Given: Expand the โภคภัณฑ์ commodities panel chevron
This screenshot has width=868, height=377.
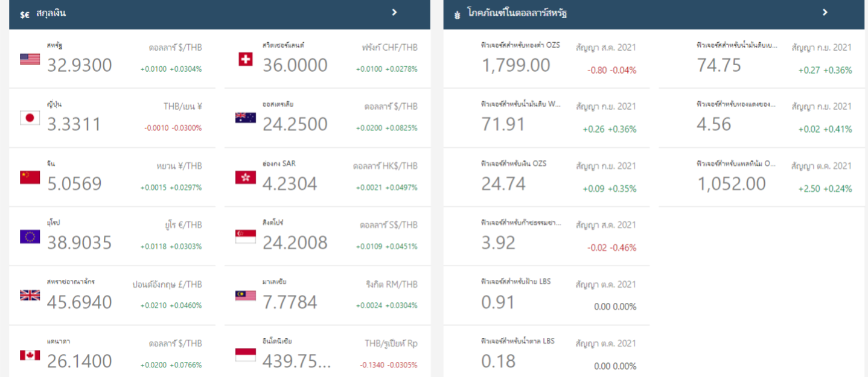Looking at the screenshot, I should (x=825, y=12).
